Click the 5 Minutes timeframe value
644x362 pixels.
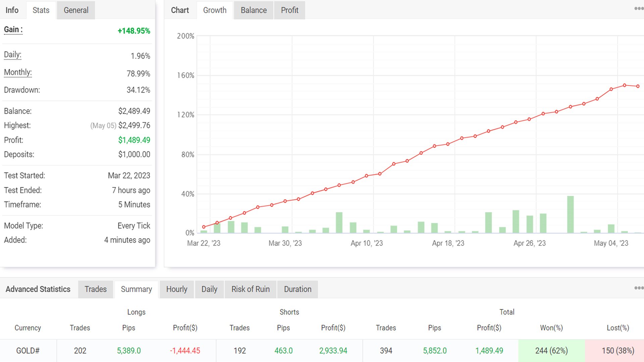[134, 205]
